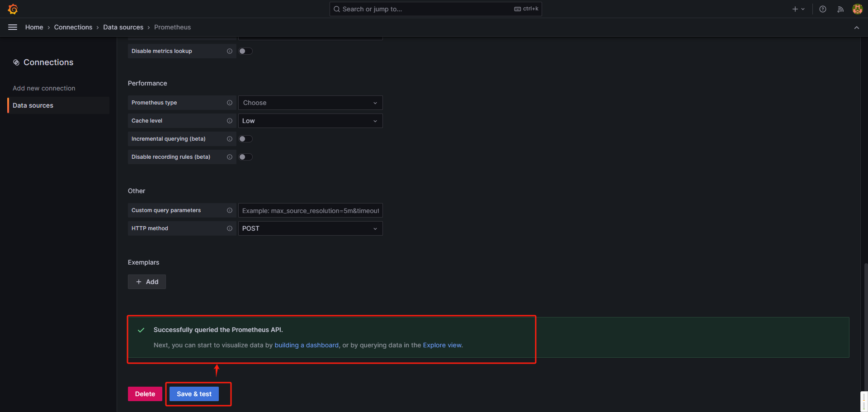This screenshot has width=868, height=412.
Task: Open the help question mark icon
Action: click(x=823, y=9)
